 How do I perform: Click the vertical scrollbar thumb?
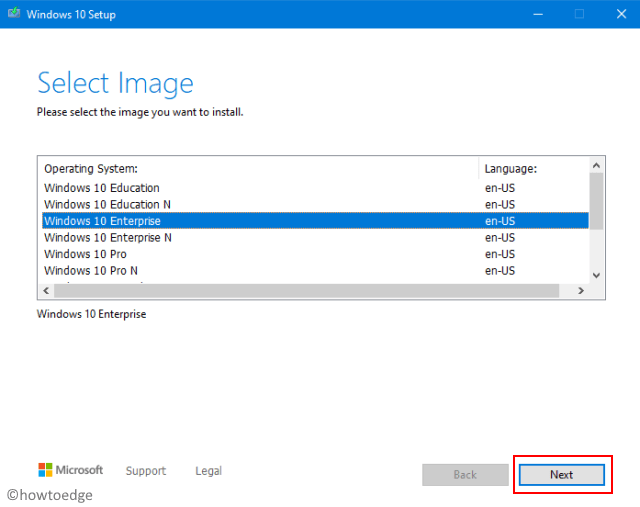click(x=596, y=201)
